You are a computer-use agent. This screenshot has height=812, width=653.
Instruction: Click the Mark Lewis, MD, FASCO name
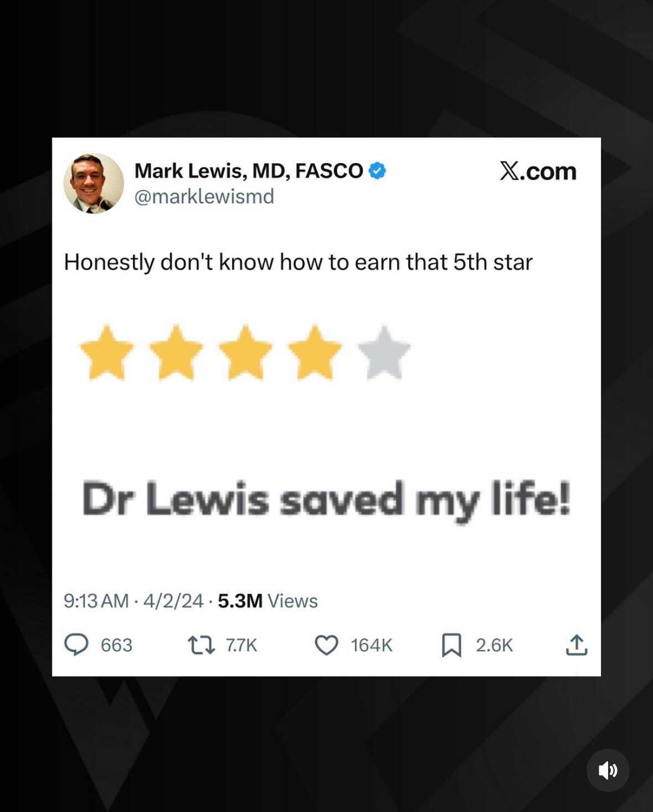[249, 171]
